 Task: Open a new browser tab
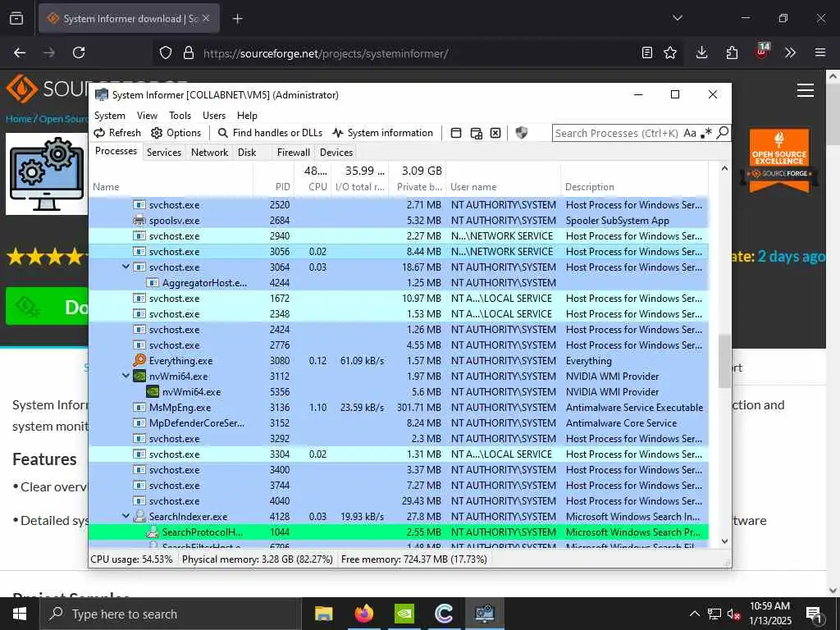pos(237,19)
